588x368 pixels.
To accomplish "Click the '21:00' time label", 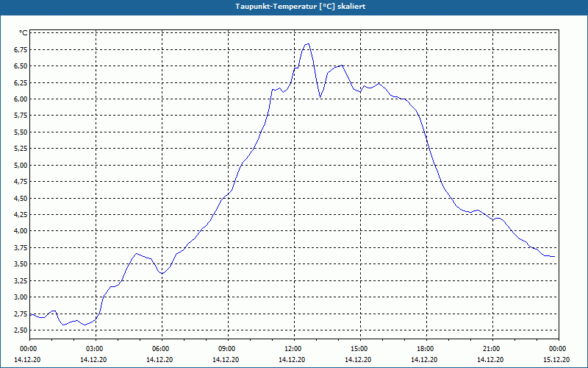I will [x=492, y=349].
